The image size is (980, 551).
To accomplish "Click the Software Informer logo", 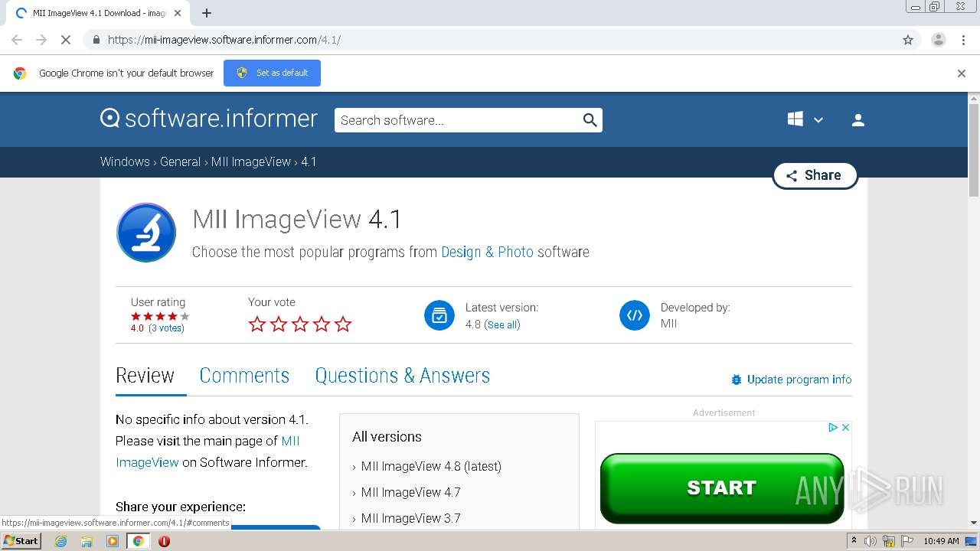I will [208, 119].
